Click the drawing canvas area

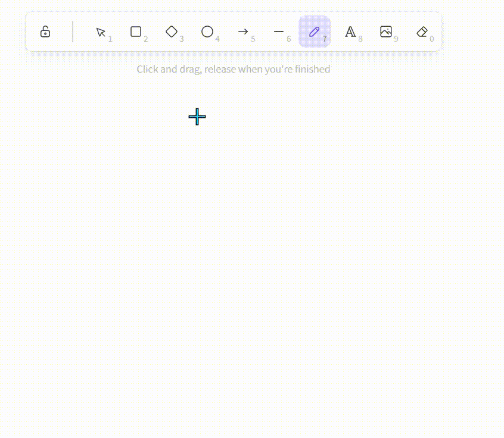[250, 250]
